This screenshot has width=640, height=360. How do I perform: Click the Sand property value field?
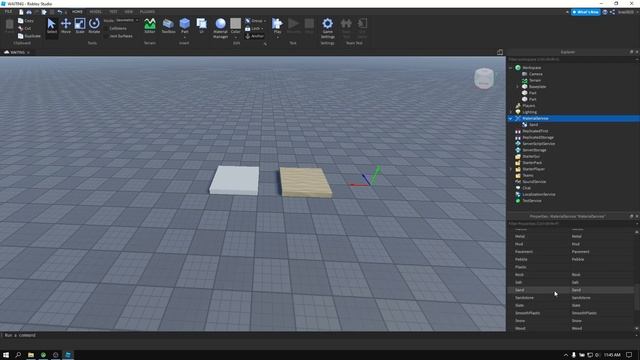(602, 290)
